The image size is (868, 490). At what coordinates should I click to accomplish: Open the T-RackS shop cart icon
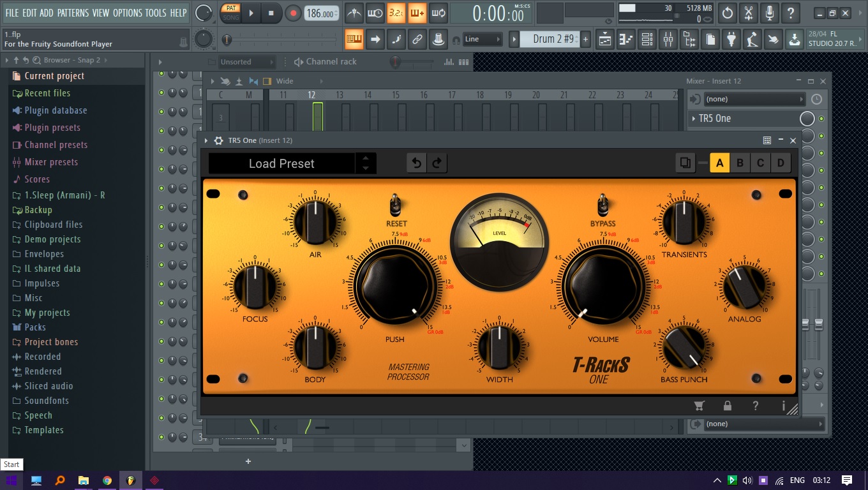click(x=699, y=406)
